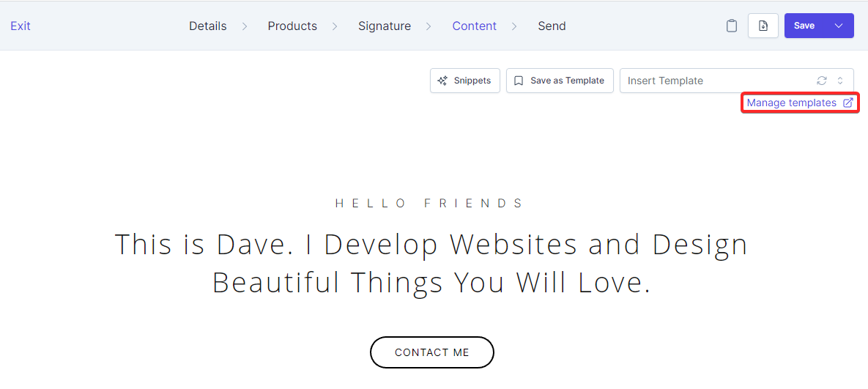Click the HELLO FRIENDS heading text
The image size is (868, 389).
tap(430, 203)
